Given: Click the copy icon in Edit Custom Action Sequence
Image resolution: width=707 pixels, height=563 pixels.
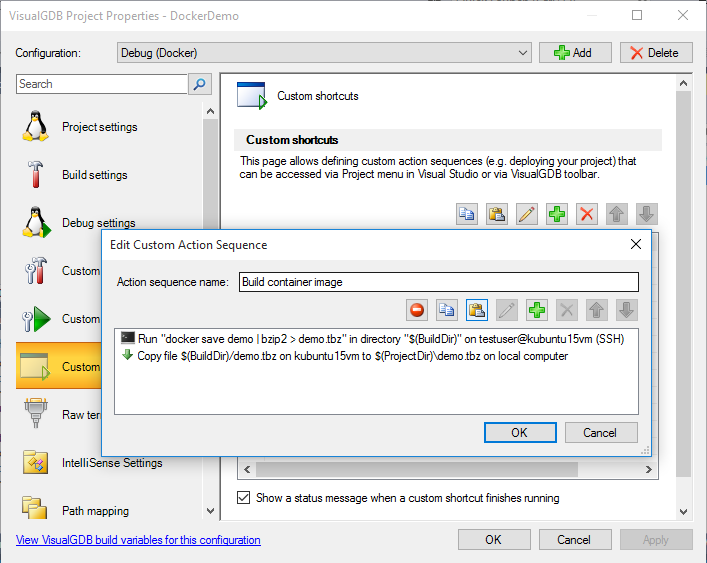Looking at the screenshot, I should click(x=446, y=310).
